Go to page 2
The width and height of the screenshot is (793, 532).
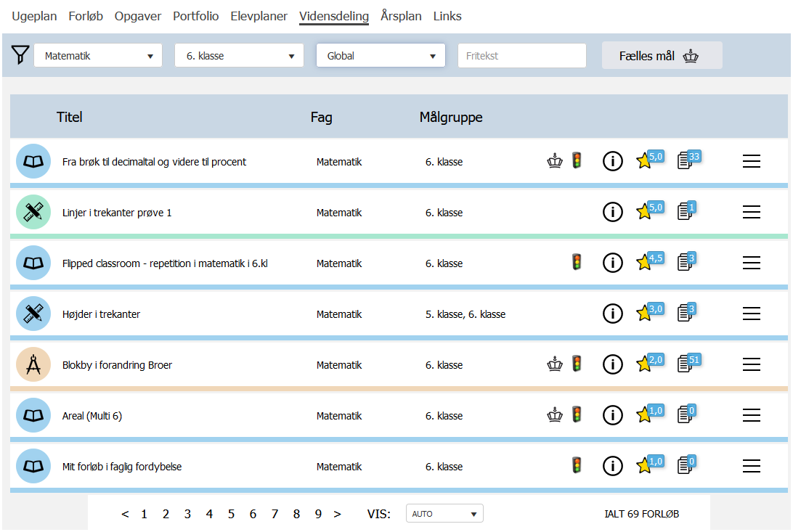pos(166,514)
